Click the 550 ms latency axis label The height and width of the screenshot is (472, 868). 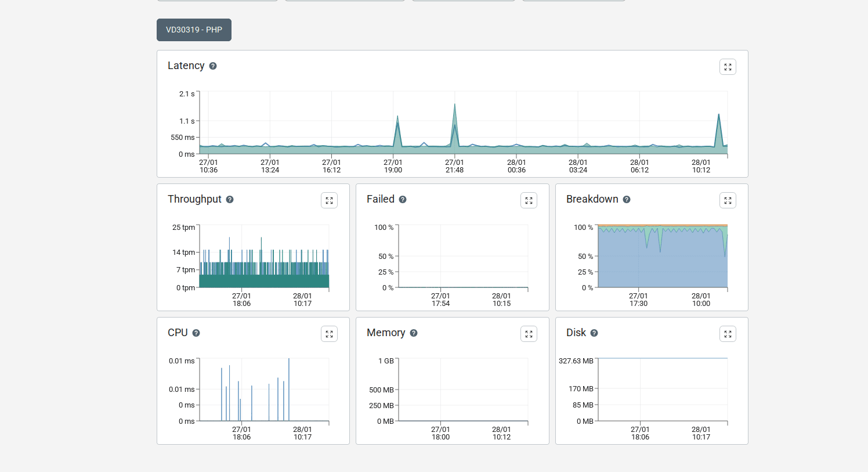tap(183, 138)
